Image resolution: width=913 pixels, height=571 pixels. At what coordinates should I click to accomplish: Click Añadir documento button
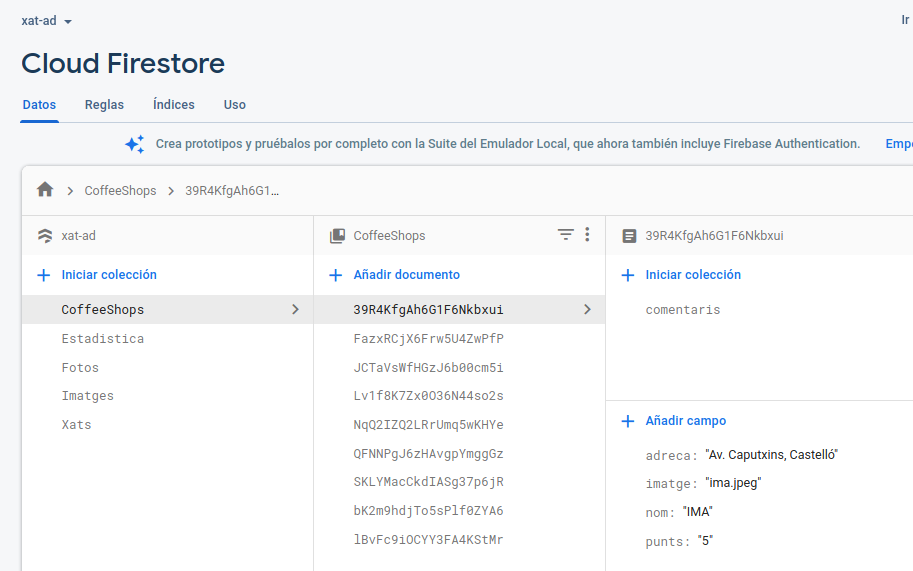click(x=406, y=275)
